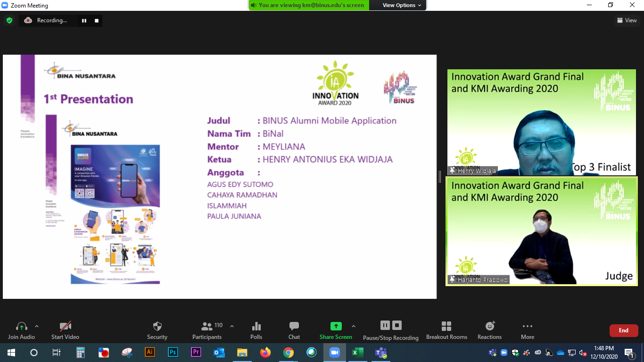Viewport: 644px width, 362px height.
Task: Stop the recording from the top recording bar
Action: coord(97,21)
